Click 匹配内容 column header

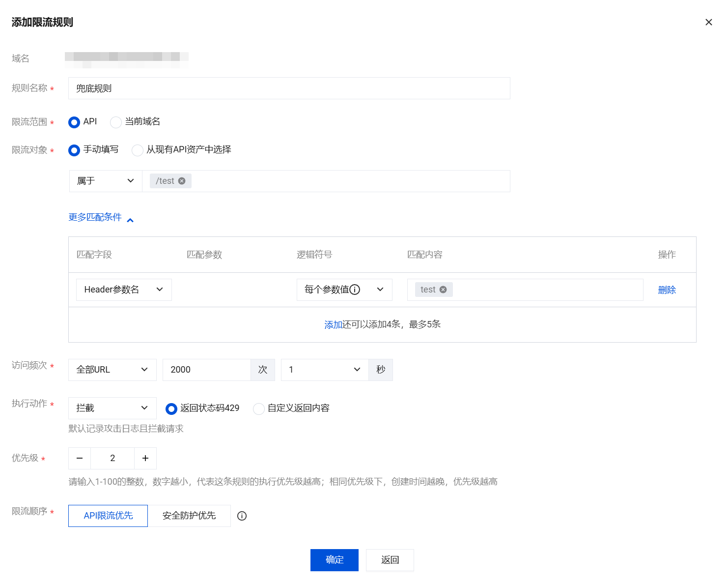(x=425, y=255)
